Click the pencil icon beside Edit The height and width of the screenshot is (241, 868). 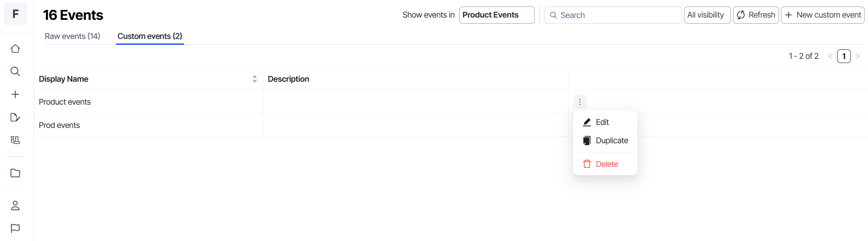[587, 122]
